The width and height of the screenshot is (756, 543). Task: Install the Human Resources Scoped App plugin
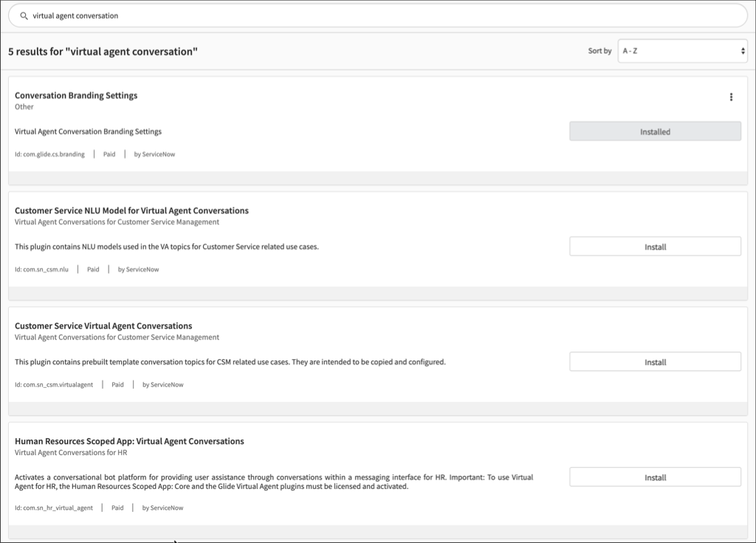pos(654,477)
